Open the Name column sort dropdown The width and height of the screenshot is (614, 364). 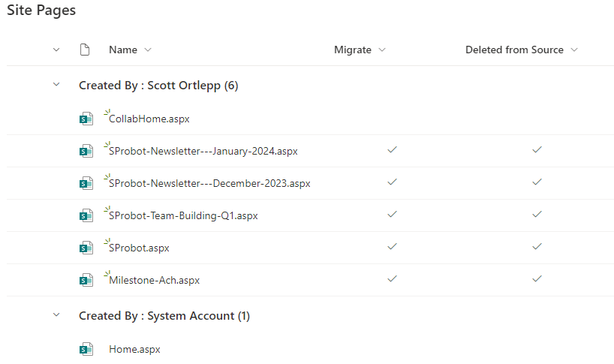148,50
